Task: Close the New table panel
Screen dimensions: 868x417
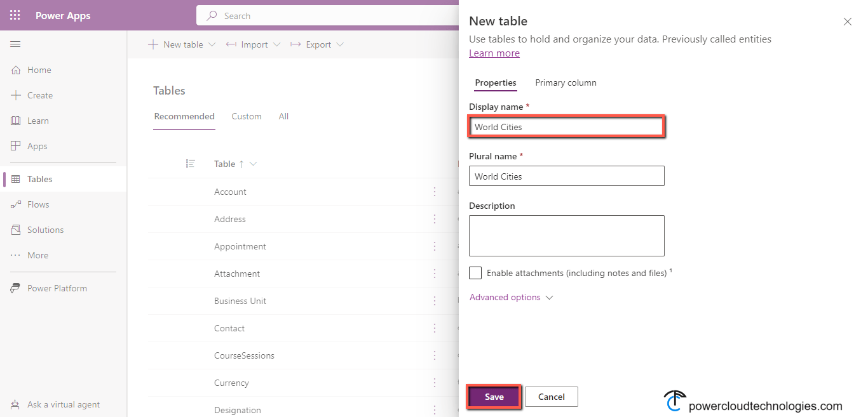Action: tap(847, 22)
